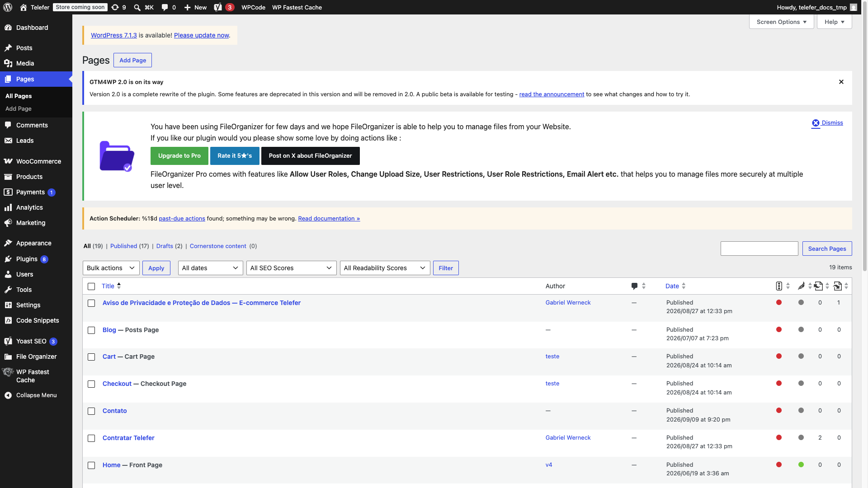Toggle the select-all pages checkbox
Image resolution: width=868 pixels, height=488 pixels.
click(91, 286)
